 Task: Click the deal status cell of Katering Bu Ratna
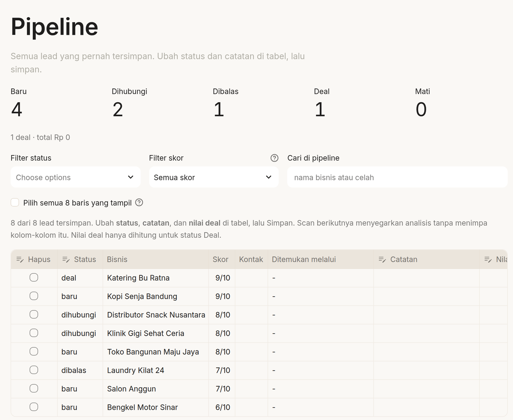click(x=80, y=278)
